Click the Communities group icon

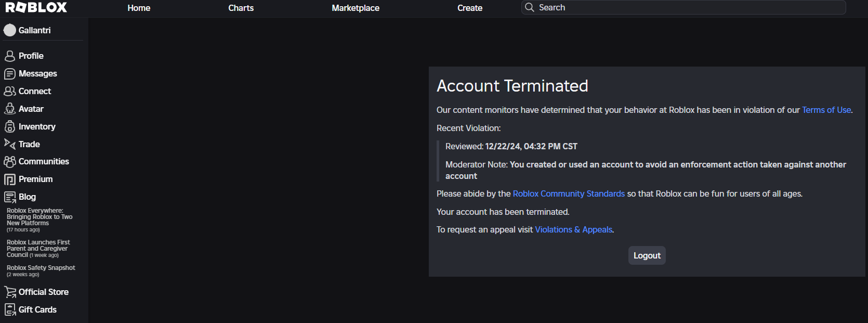[10, 162]
